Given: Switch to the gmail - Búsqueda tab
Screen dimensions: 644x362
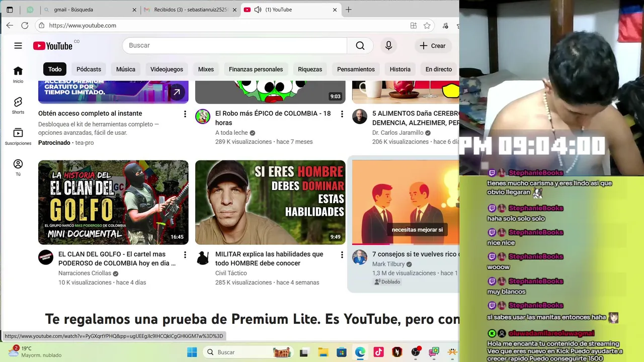Looking at the screenshot, I should [89, 10].
